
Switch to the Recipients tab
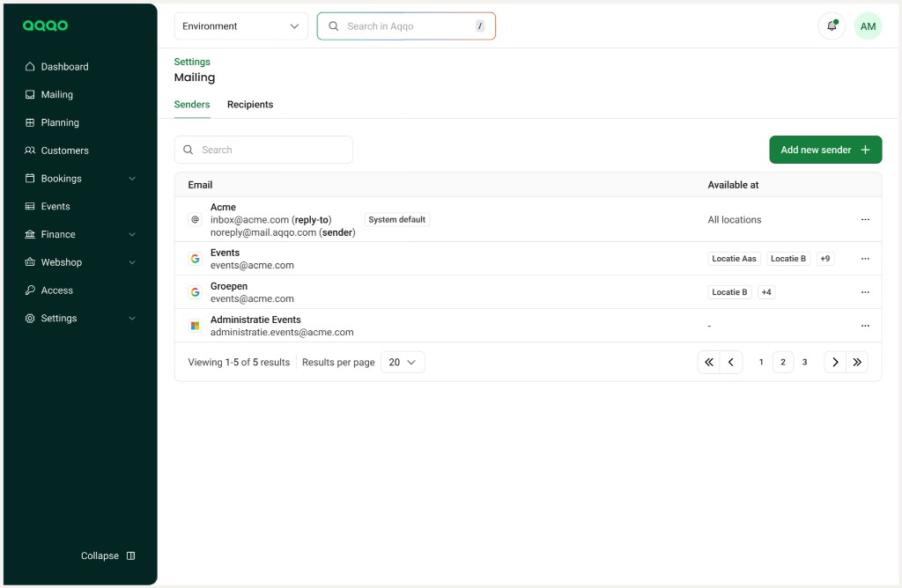[250, 105]
